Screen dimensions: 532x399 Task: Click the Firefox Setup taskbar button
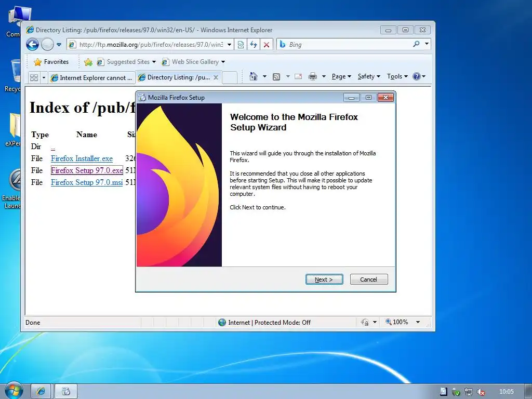pos(66,392)
